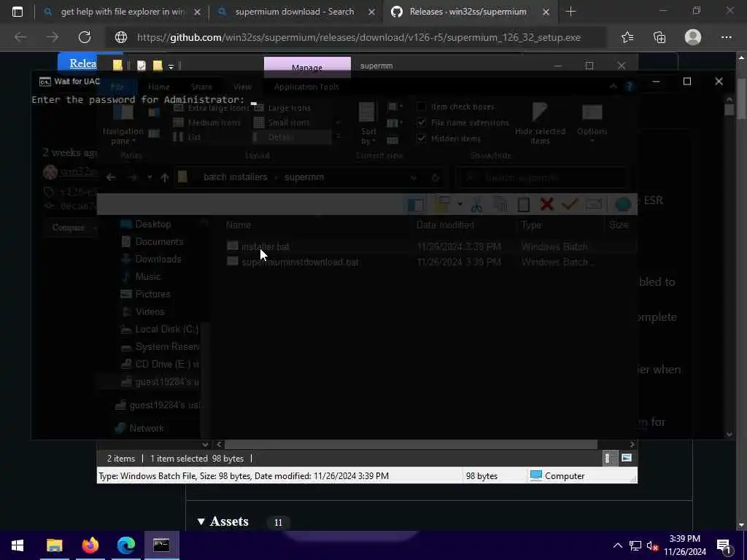Click envelope E-mail icon in Explorer toolbar
747x560 pixels.
click(594, 205)
